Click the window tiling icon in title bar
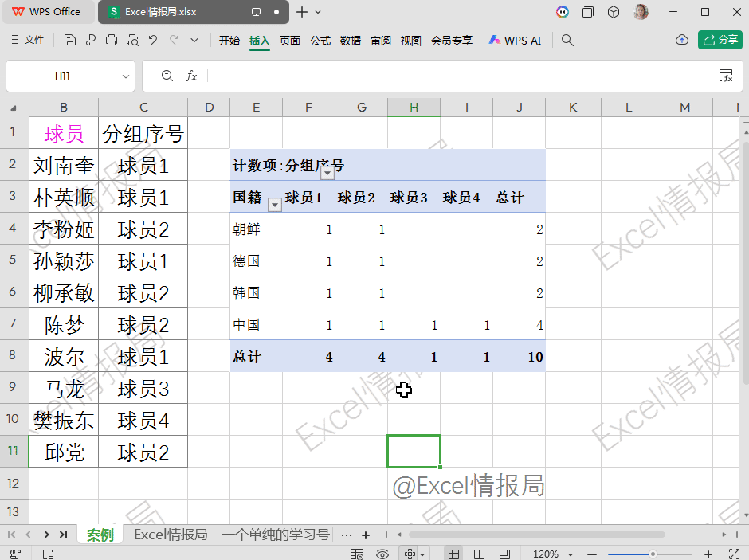 [x=588, y=12]
